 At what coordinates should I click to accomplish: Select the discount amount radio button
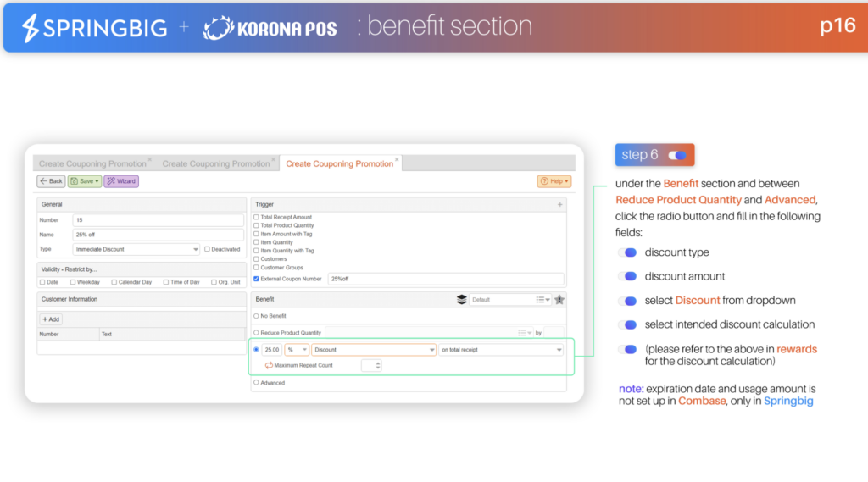[x=256, y=350]
